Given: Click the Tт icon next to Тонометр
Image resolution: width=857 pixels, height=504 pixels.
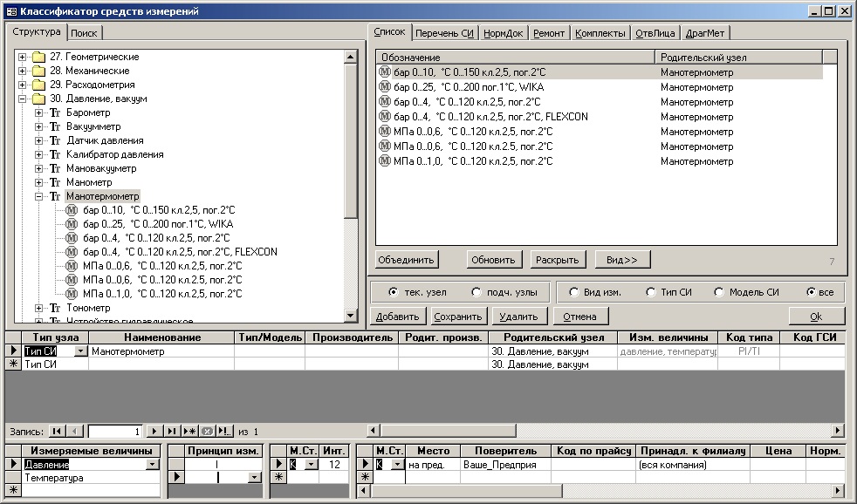Looking at the screenshot, I should pyautogui.click(x=55, y=308).
